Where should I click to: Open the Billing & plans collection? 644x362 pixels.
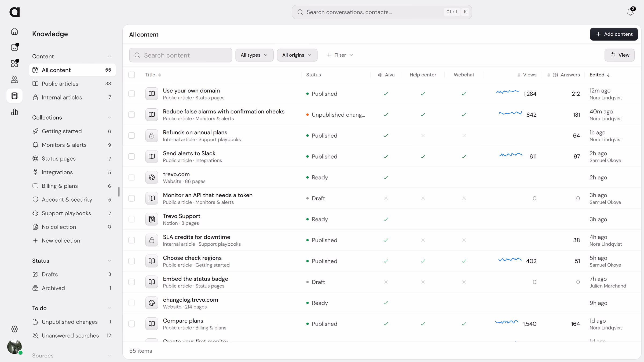[x=72, y=186]
